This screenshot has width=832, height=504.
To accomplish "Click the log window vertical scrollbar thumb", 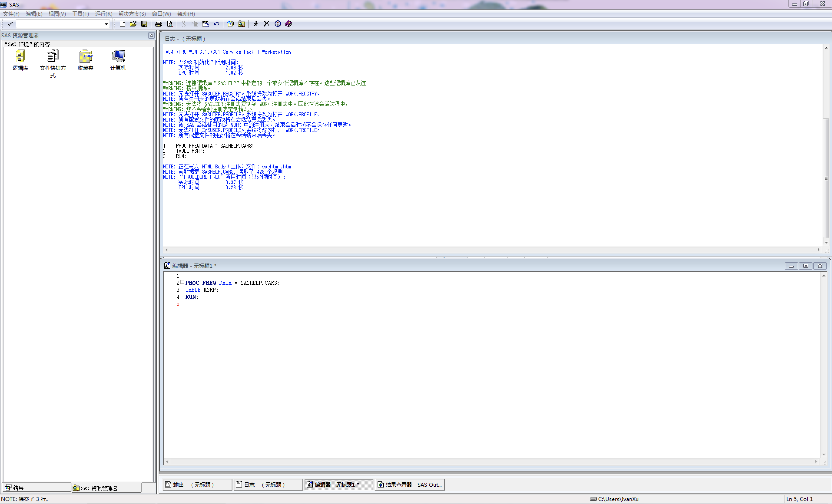I will [x=826, y=178].
